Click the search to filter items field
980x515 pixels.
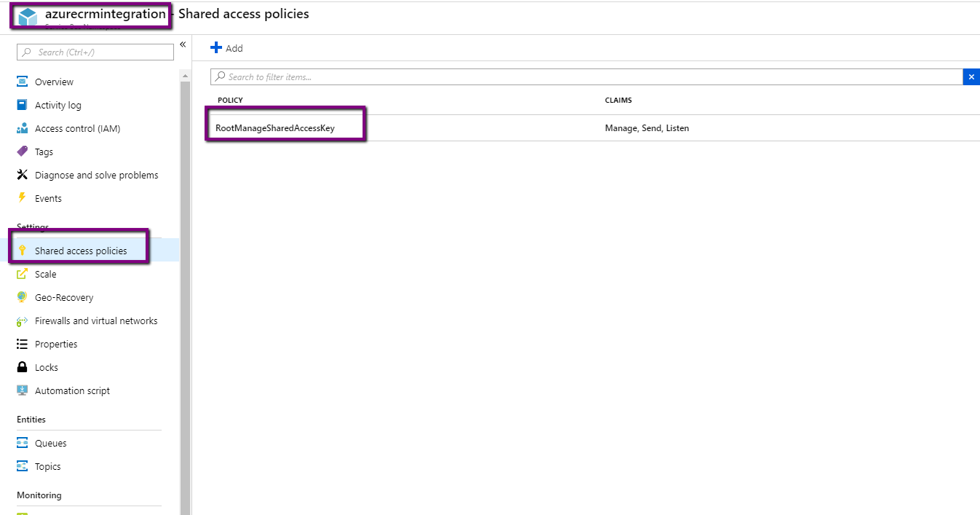point(510,76)
